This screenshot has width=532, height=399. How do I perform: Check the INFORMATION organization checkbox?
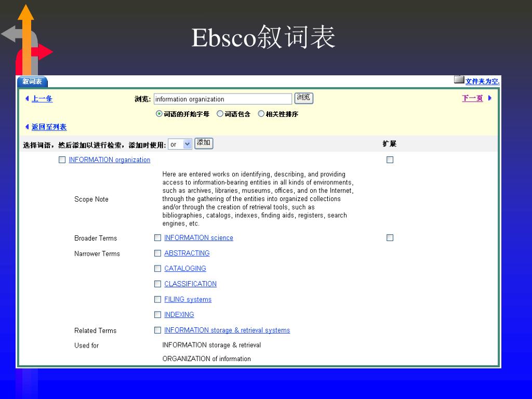(62, 160)
